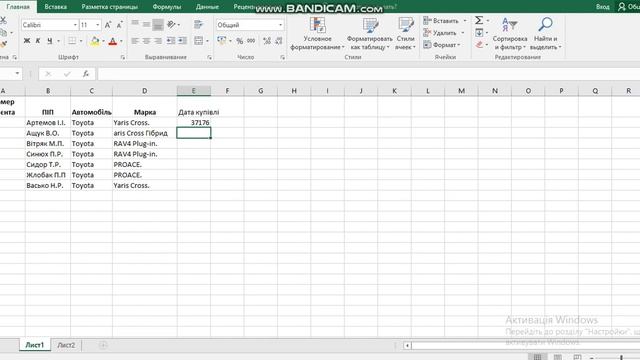Toggle the wrap text icon
Image resolution: width=640 pixels, height=360 pixels.
click(x=198, y=24)
